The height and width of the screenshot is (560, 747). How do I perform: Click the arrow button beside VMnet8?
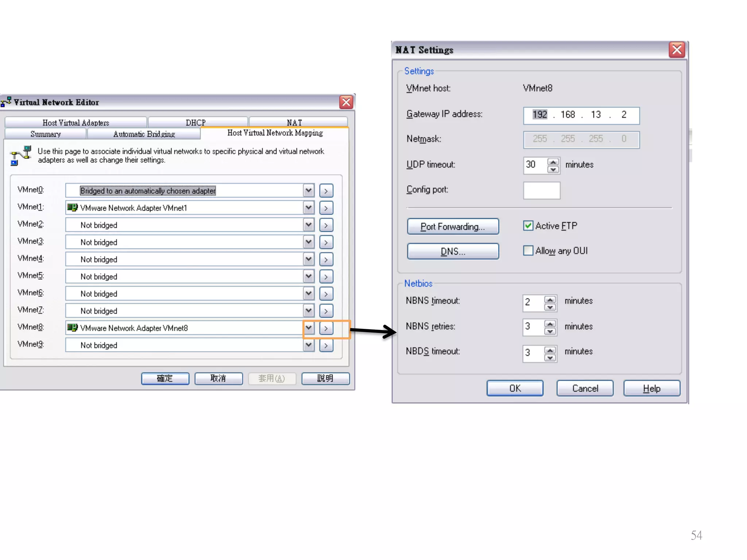[x=326, y=328]
